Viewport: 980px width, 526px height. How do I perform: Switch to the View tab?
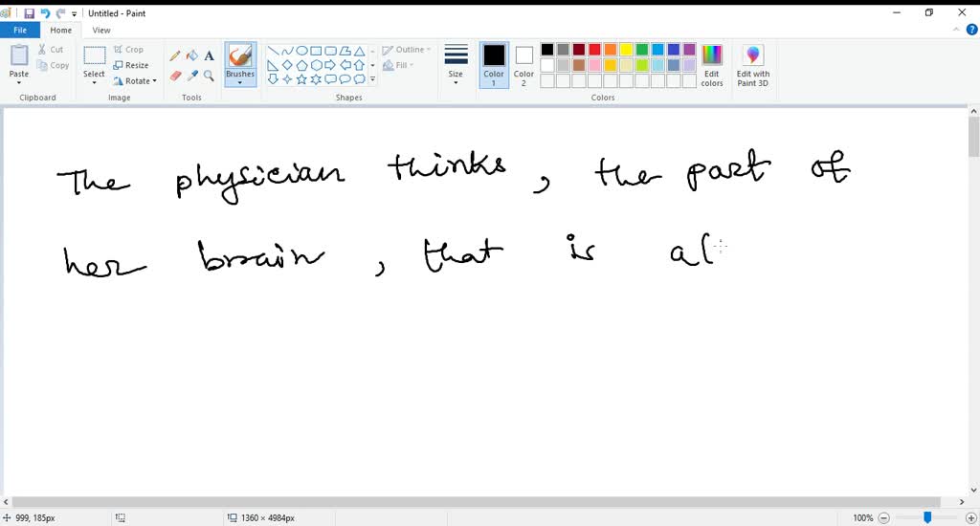click(101, 31)
